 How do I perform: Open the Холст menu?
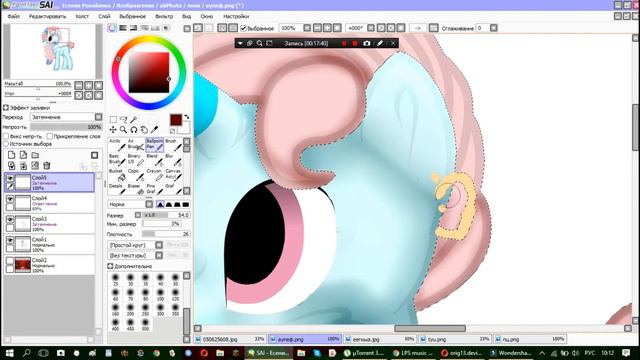(82, 17)
